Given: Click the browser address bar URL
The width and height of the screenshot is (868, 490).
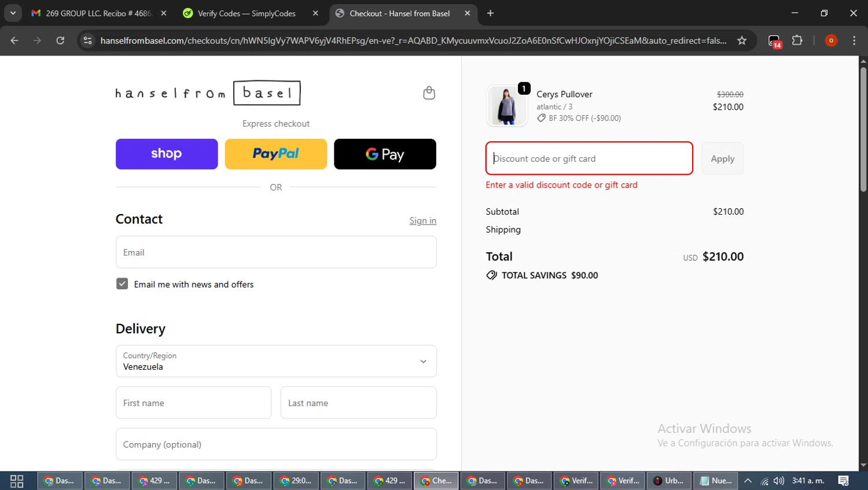Looking at the screenshot, I should point(413,40).
